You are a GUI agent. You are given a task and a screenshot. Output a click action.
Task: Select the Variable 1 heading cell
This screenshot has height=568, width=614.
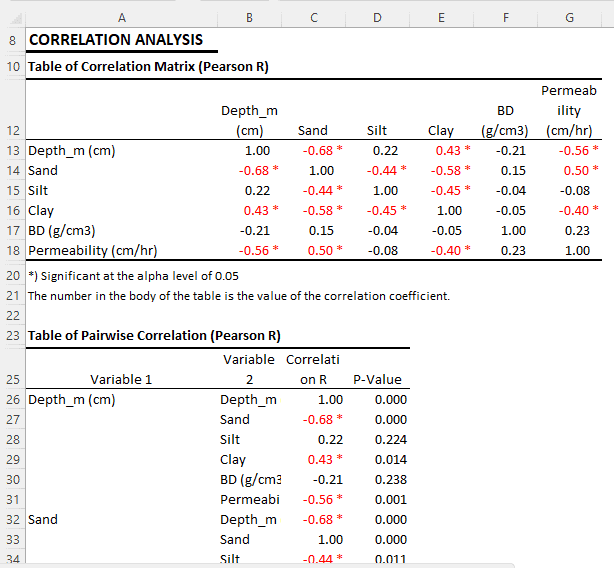click(121, 380)
